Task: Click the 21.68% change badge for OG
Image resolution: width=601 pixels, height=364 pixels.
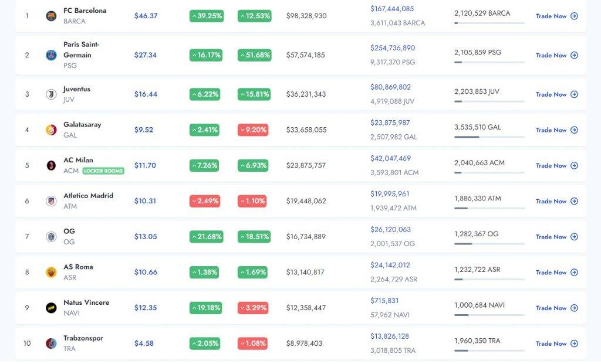Action: (x=206, y=237)
